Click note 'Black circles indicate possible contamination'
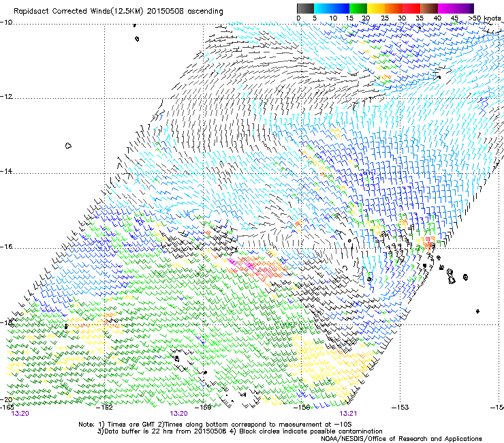The height and width of the screenshot is (443, 504). [311, 431]
